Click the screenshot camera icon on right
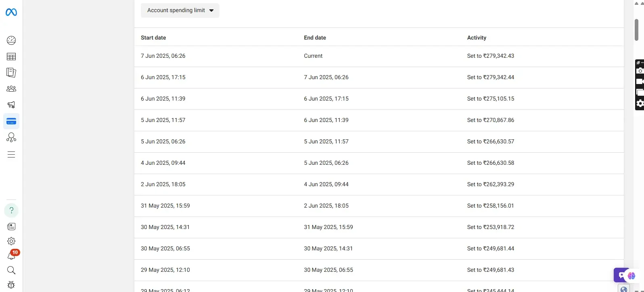Image resolution: width=644 pixels, height=292 pixels. click(640, 71)
